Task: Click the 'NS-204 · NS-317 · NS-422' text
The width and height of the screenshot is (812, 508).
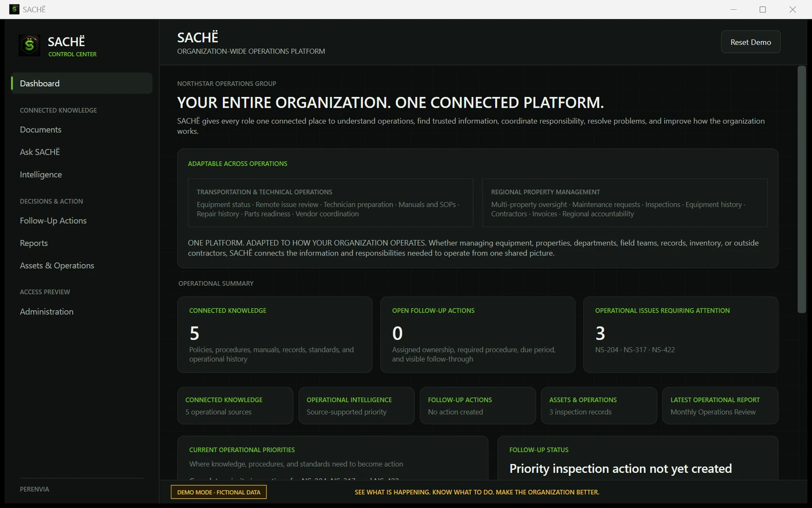Action: [x=635, y=350]
